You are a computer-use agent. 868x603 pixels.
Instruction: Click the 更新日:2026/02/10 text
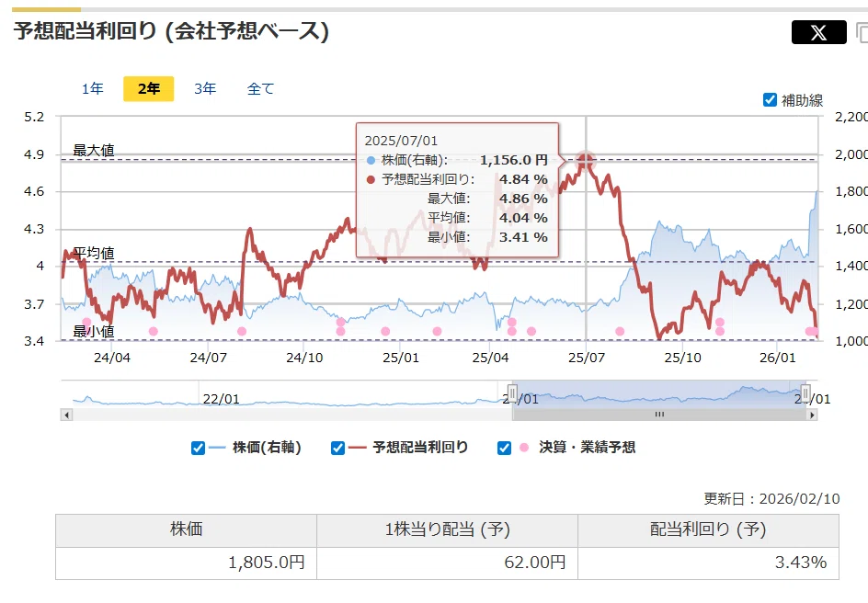(x=771, y=499)
